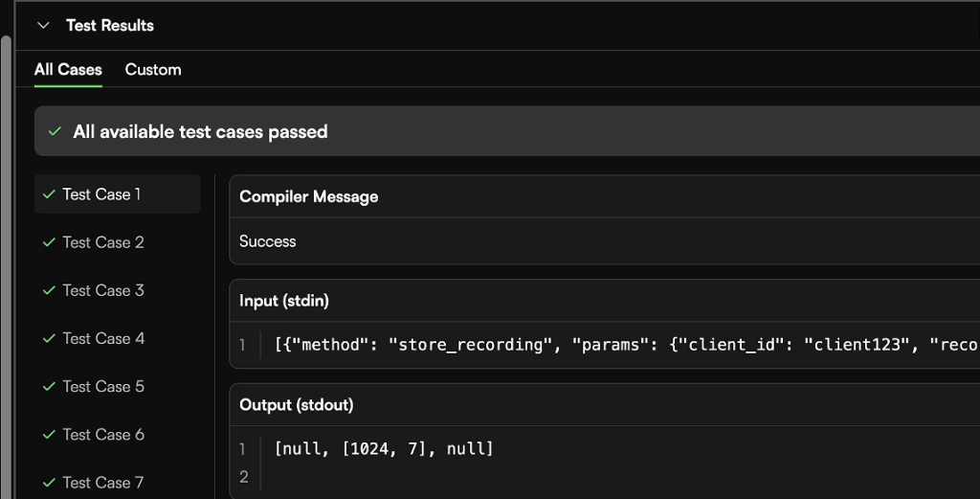980x499 pixels.
Task: Click the green checkmark in passed banner
Action: 56,132
